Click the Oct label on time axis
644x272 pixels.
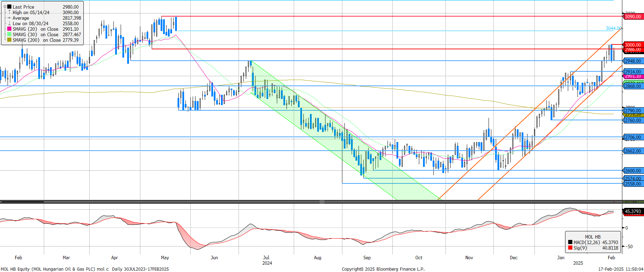(419, 258)
